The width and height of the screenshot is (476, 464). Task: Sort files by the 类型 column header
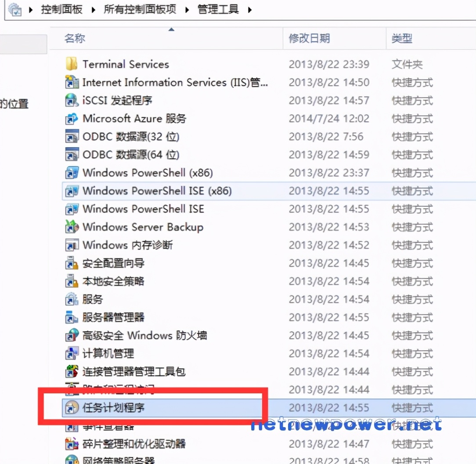click(402, 38)
